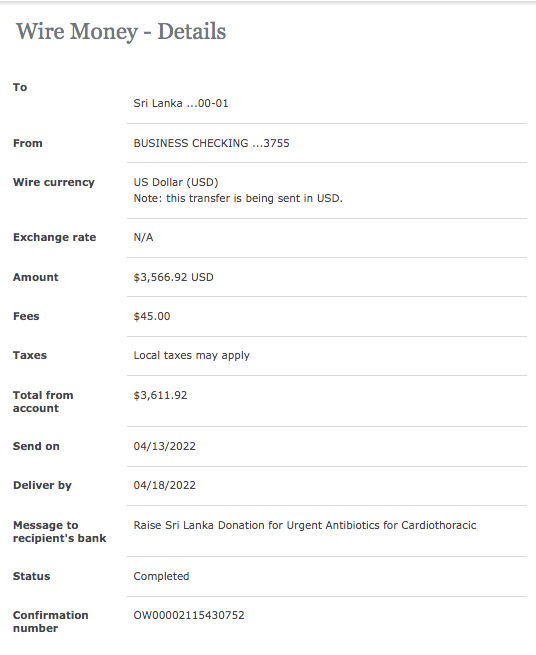The image size is (536, 655).
Task: Click the Exchange rate label
Action: (55, 237)
